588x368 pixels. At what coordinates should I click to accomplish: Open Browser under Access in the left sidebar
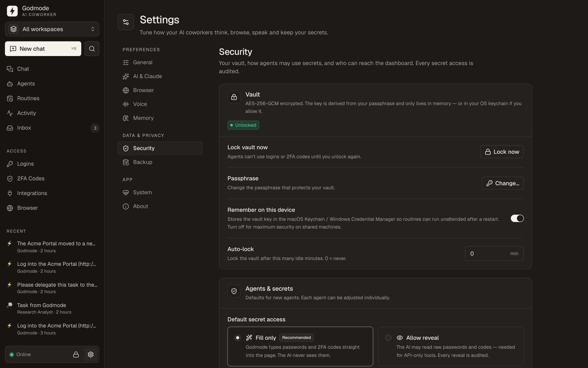52,208
